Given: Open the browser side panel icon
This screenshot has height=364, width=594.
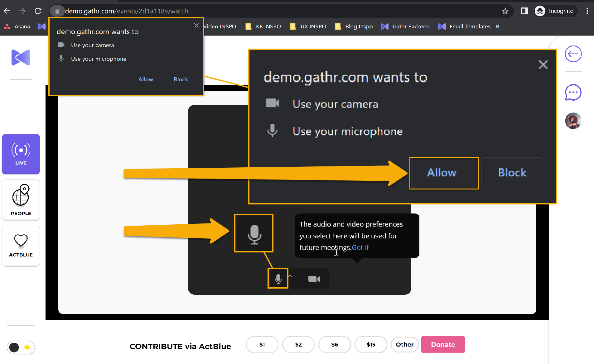Looking at the screenshot, I should [524, 11].
